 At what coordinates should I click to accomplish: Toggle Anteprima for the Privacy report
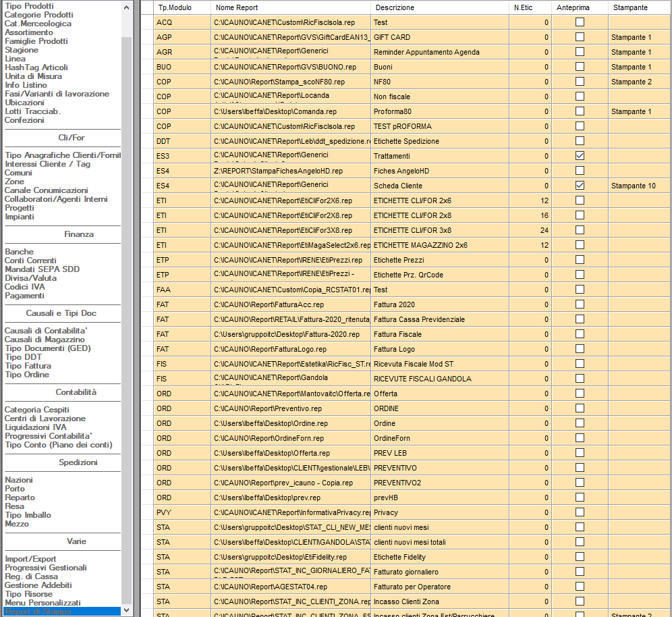[x=580, y=512]
